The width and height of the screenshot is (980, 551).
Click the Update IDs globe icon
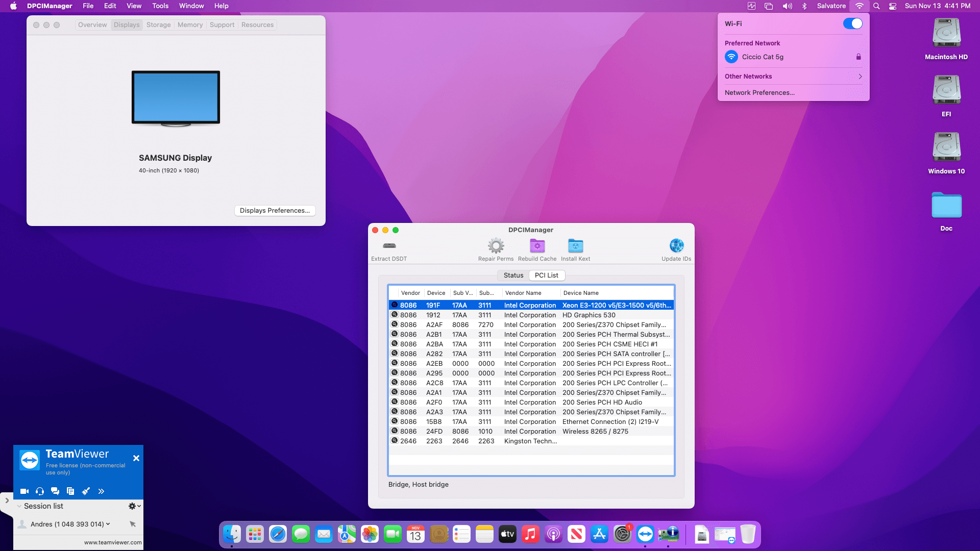[676, 246]
